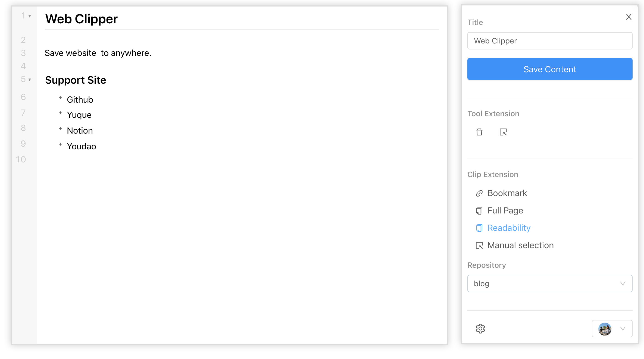Click the Notion list item in the editor

pos(80,131)
